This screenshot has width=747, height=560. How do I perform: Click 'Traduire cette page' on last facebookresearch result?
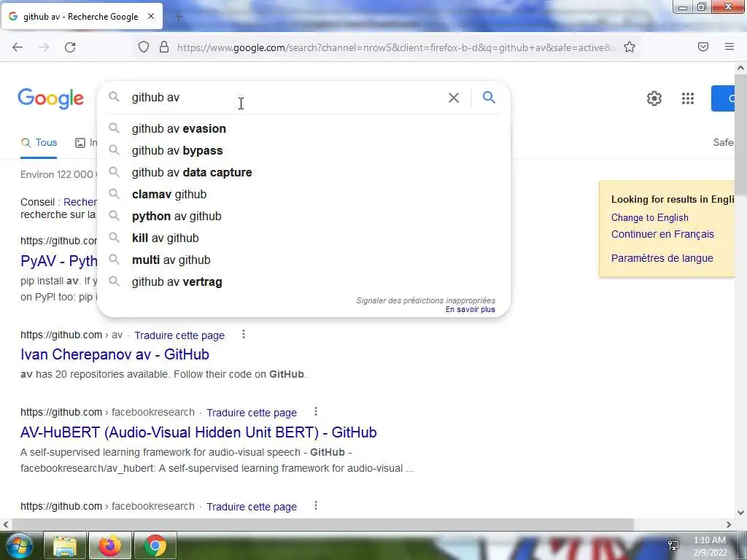[252, 507]
